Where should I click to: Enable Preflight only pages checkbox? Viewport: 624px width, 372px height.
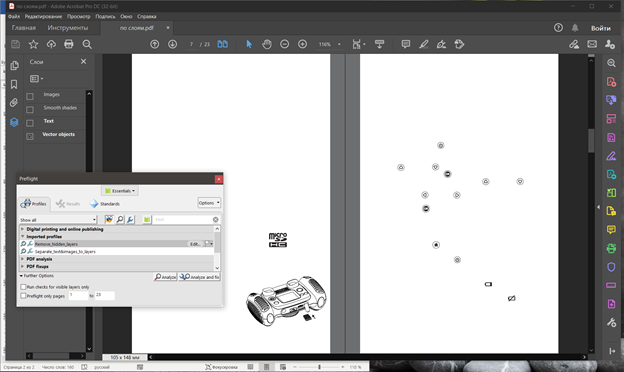[23, 296]
